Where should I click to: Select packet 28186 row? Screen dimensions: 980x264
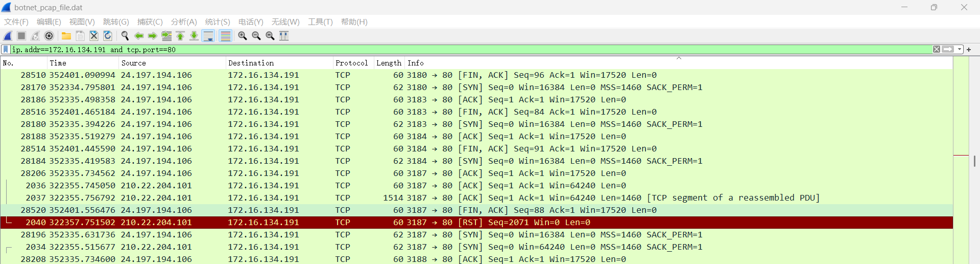[x=476, y=100]
